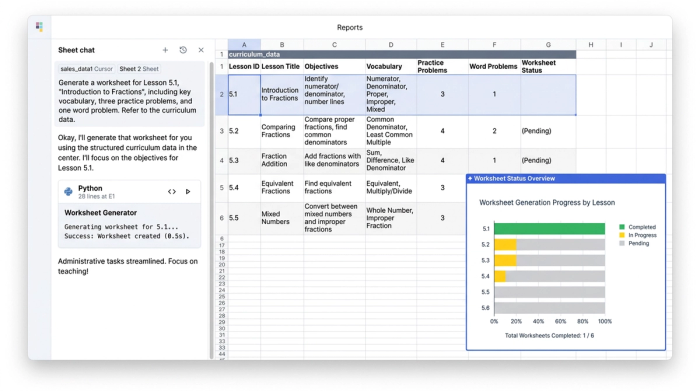Select the Equivalent Fractions title cell

(282, 187)
